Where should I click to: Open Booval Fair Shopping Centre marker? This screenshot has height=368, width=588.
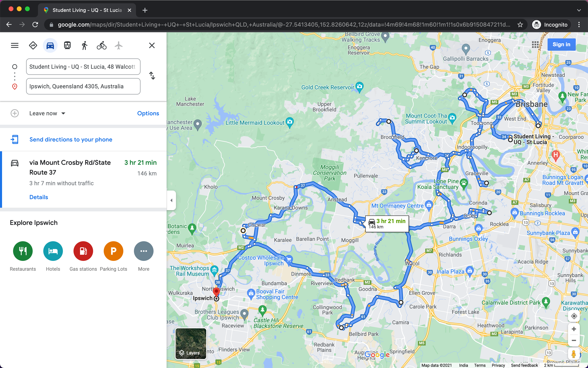251,294
